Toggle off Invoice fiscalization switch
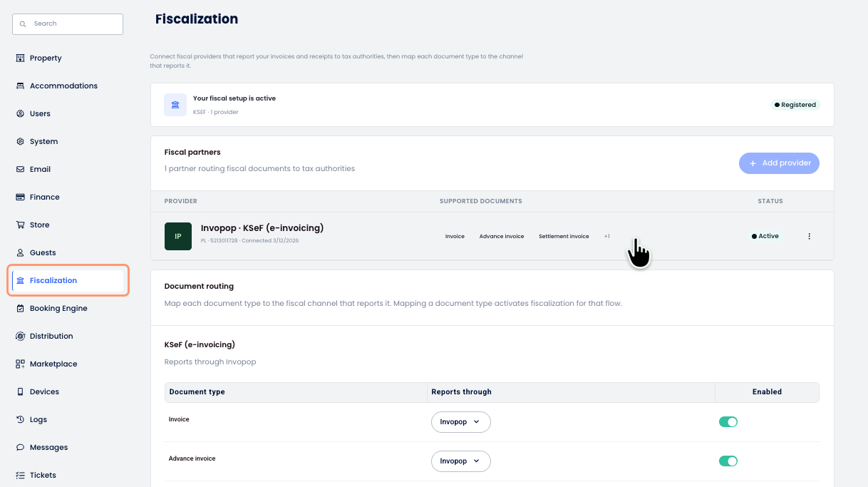This screenshot has width=868, height=487. [728, 422]
